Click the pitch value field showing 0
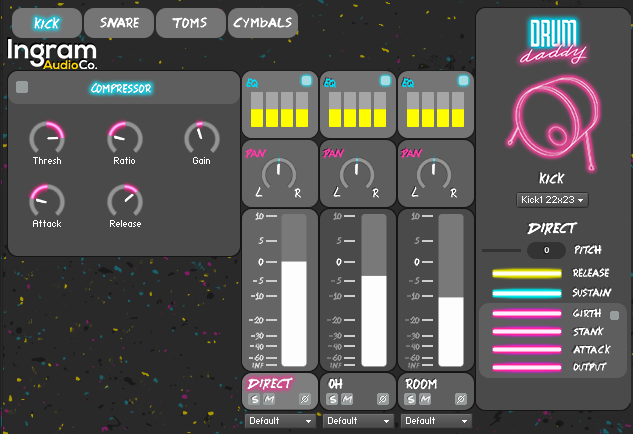 pyautogui.click(x=546, y=250)
